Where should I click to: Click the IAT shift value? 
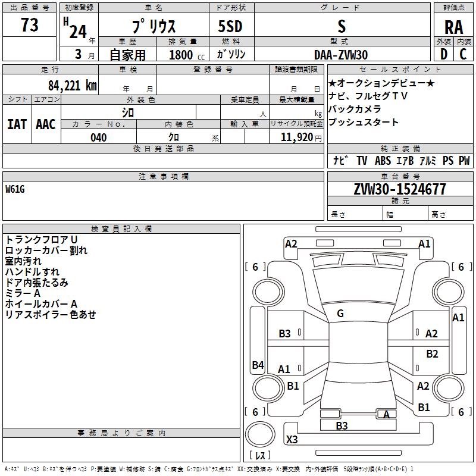click(17, 124)
